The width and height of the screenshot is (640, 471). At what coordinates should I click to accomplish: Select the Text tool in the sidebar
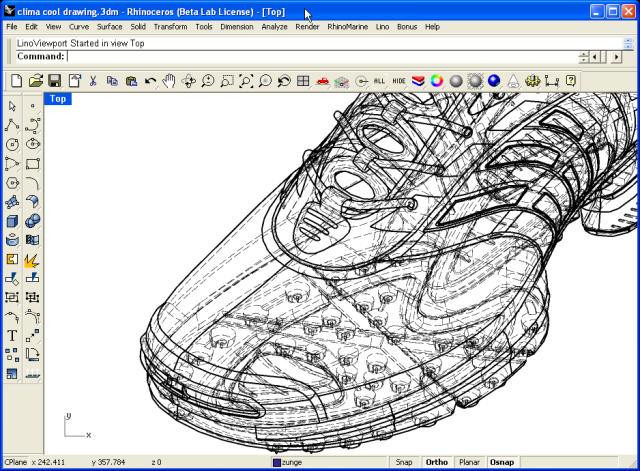click(12, 335)
